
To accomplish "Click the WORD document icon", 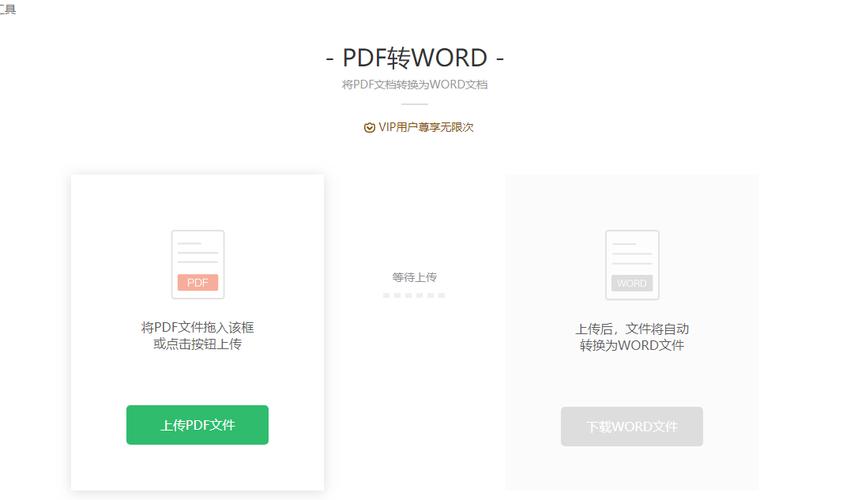I will pos(632,265).
